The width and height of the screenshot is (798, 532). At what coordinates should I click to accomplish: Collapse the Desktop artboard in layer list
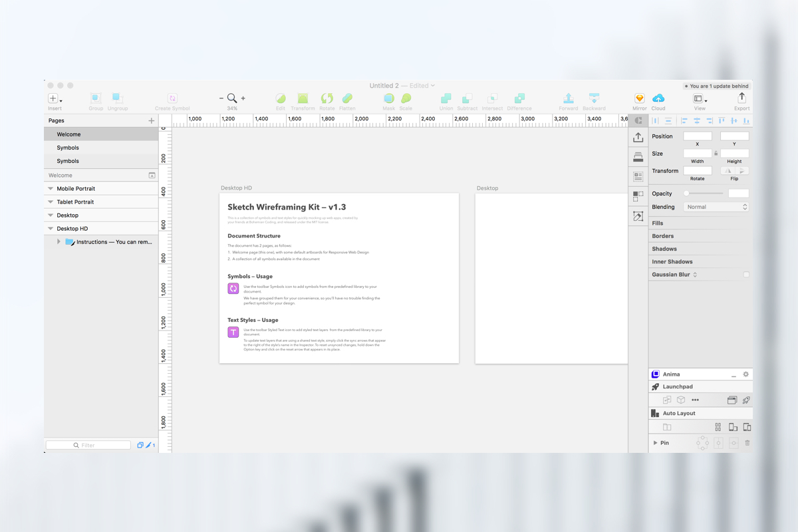pos(51,215)
